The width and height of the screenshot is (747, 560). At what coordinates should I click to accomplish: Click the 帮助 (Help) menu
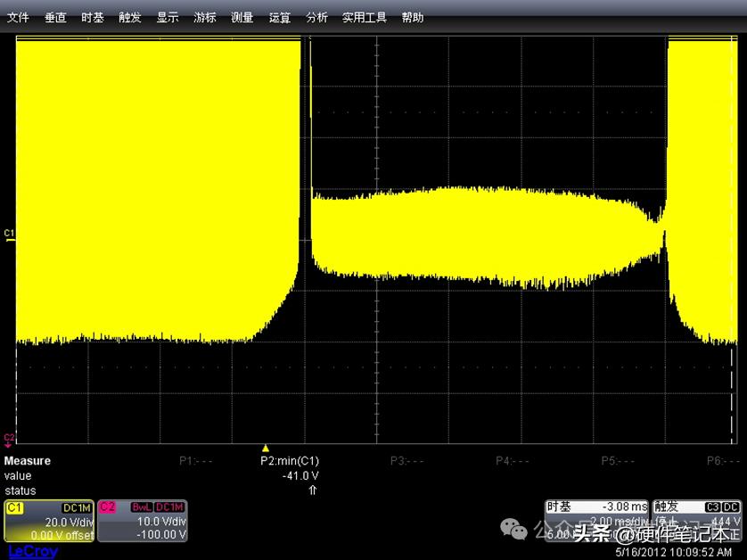tap(413, 17)
